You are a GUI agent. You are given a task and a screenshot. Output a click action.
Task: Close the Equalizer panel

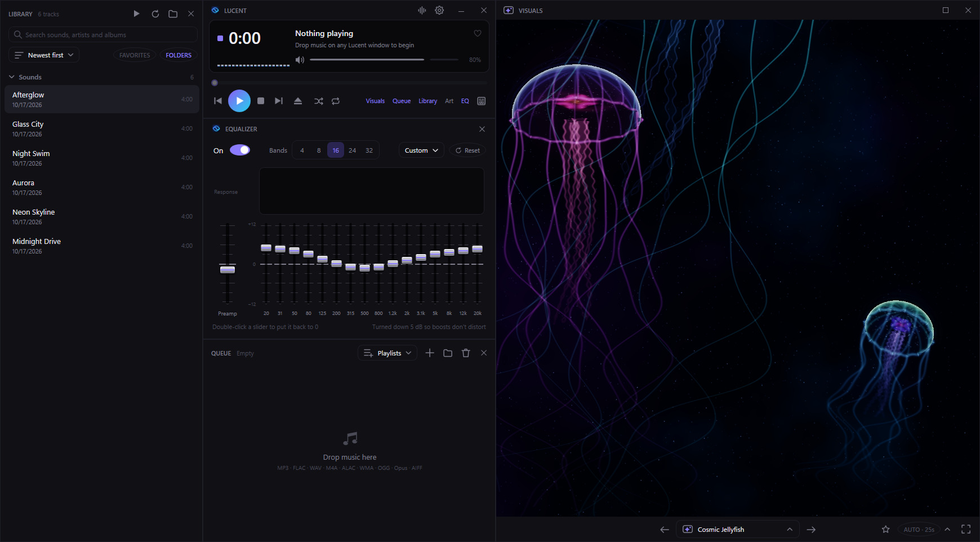tap(482, 129)
